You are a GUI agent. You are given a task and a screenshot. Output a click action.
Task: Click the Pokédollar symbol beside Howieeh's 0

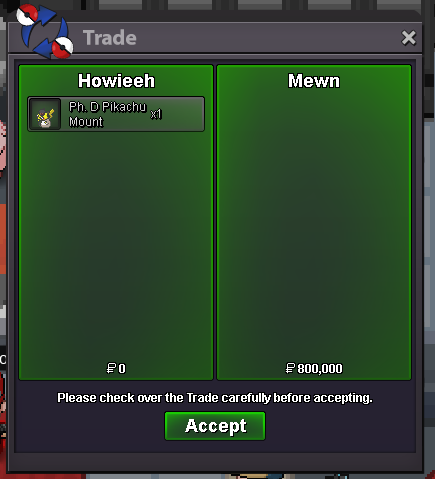click(x=111, y=368)
